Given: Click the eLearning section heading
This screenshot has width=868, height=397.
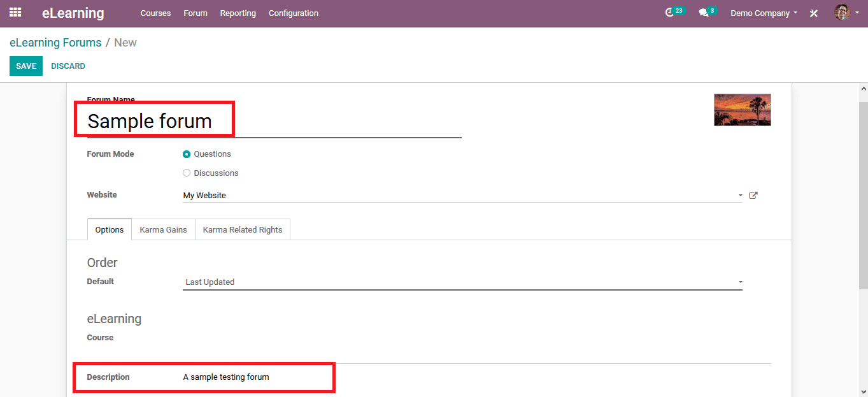Looking at the screenshot, I should tap(114, 319).
